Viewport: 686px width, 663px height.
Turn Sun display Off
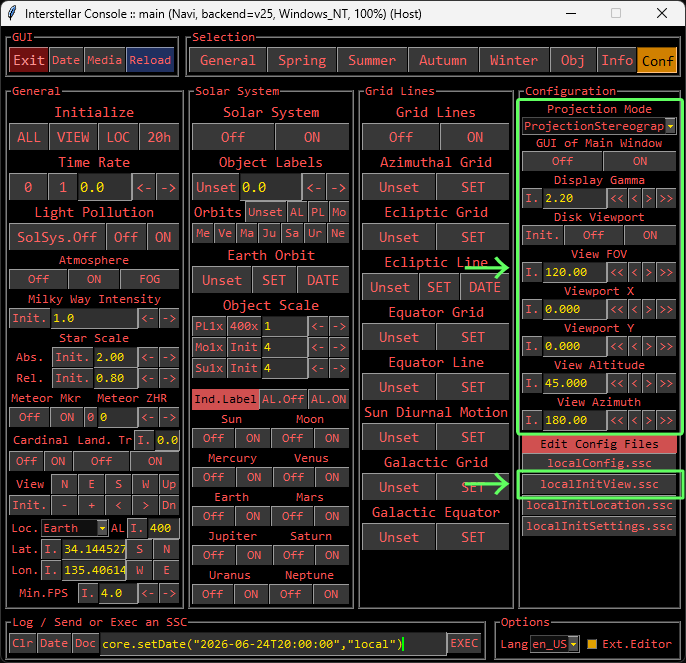click(214, 438)
